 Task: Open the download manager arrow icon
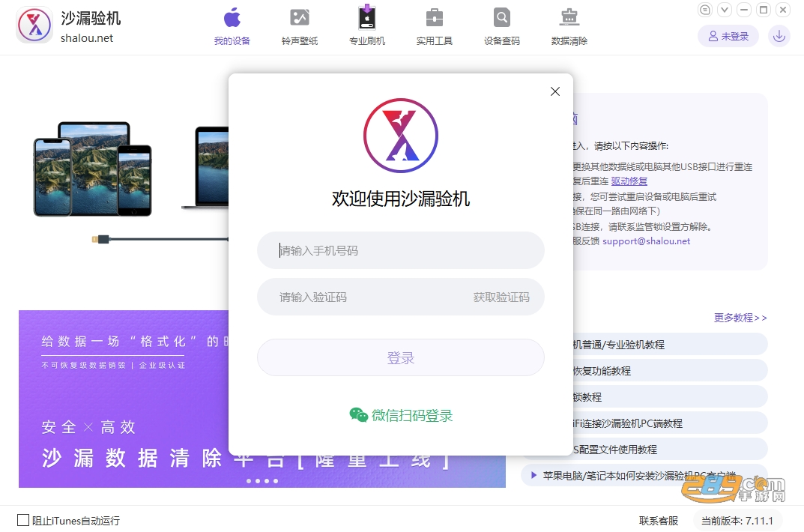pos(779,37)
